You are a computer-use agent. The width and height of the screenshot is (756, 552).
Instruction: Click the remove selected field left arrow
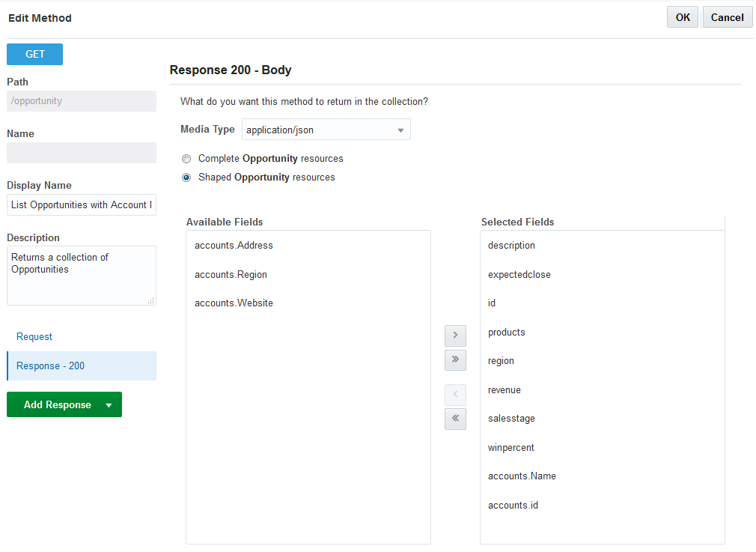(x=455, y=395)
